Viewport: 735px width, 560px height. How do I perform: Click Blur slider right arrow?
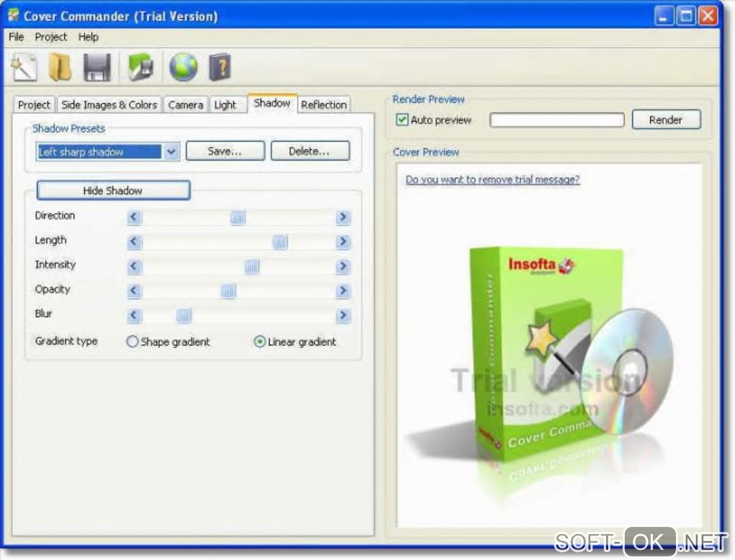coord(343,315)
